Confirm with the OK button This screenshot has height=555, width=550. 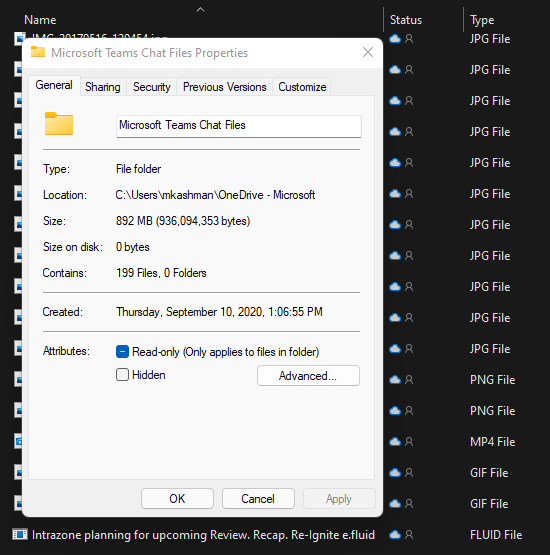click(x=177, y=499)
